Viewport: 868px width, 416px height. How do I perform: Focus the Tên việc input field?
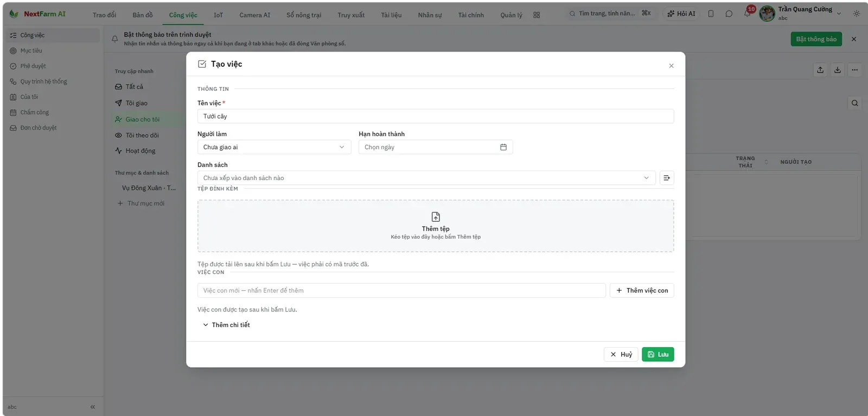pos(436,116)
